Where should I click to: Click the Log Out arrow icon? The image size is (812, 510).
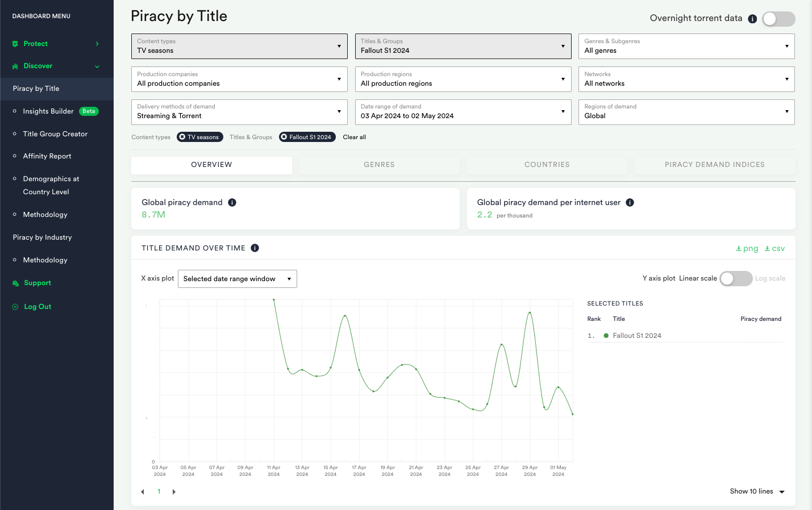coord(15,307)
